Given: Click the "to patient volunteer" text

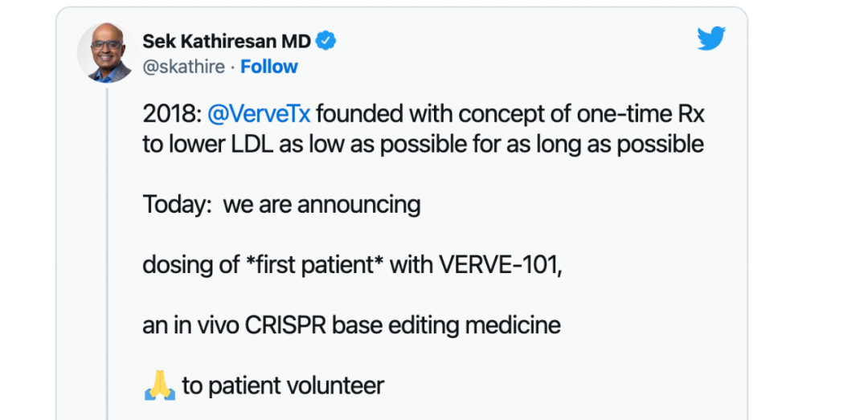Looking at the screenshot, I should 283,385.
